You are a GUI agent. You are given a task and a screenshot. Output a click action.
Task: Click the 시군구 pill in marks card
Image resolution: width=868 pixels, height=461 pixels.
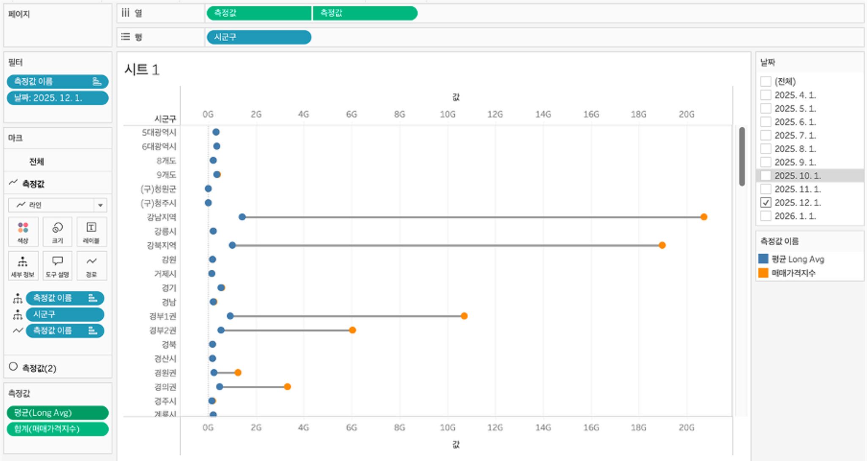[x=65, y=315]
